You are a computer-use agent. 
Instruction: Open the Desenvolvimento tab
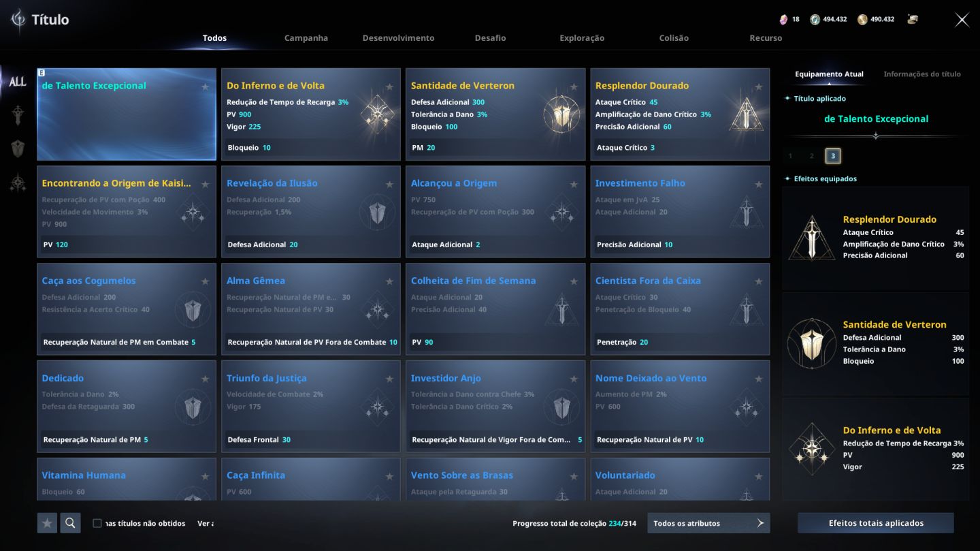tap(398, 38)
